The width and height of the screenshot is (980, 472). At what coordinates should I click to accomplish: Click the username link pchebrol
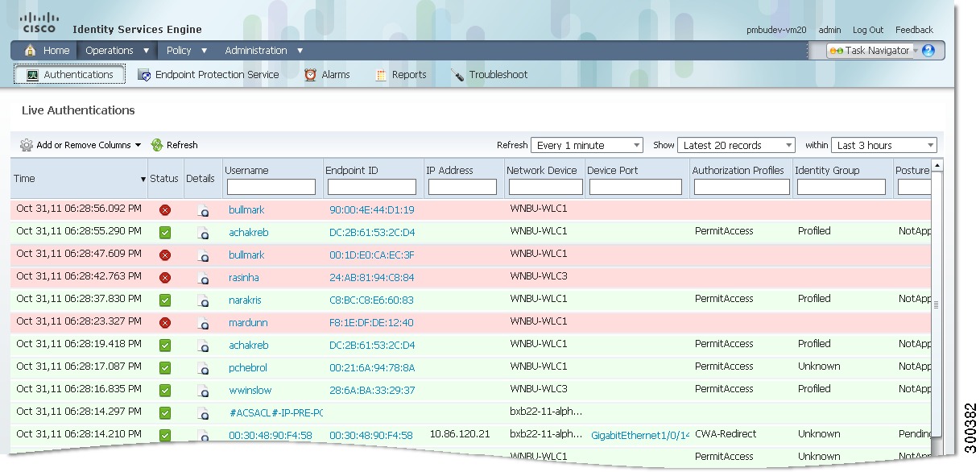(248, 368)
